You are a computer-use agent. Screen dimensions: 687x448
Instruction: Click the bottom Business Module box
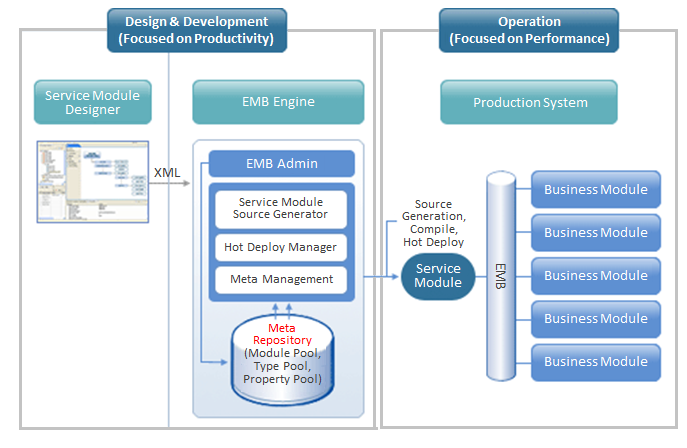point(595,362)
